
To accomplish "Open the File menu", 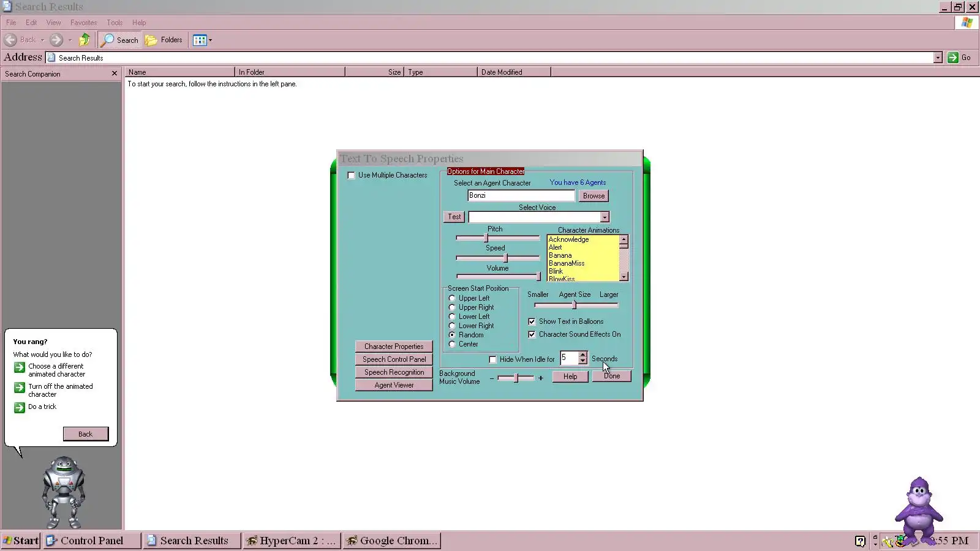I will pos(11,23).
